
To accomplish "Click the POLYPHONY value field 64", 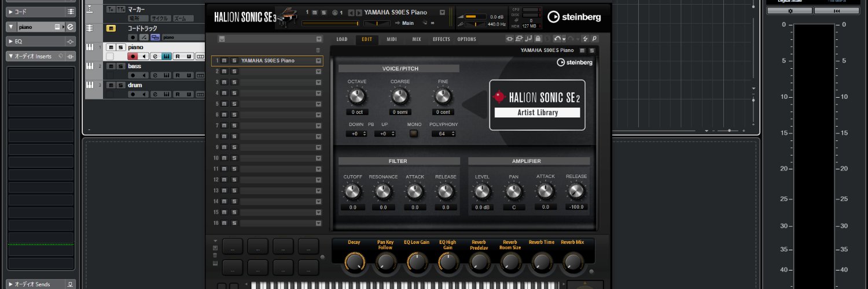I will click(444, 134).
